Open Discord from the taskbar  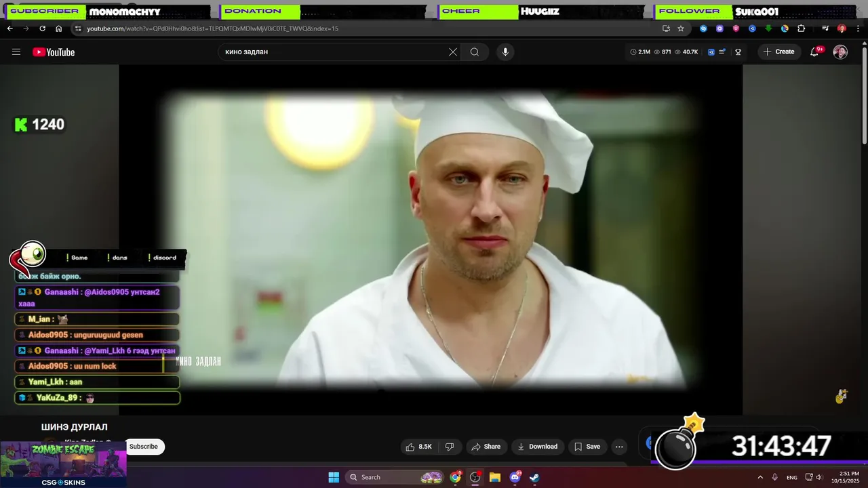[x=515, y=477]
